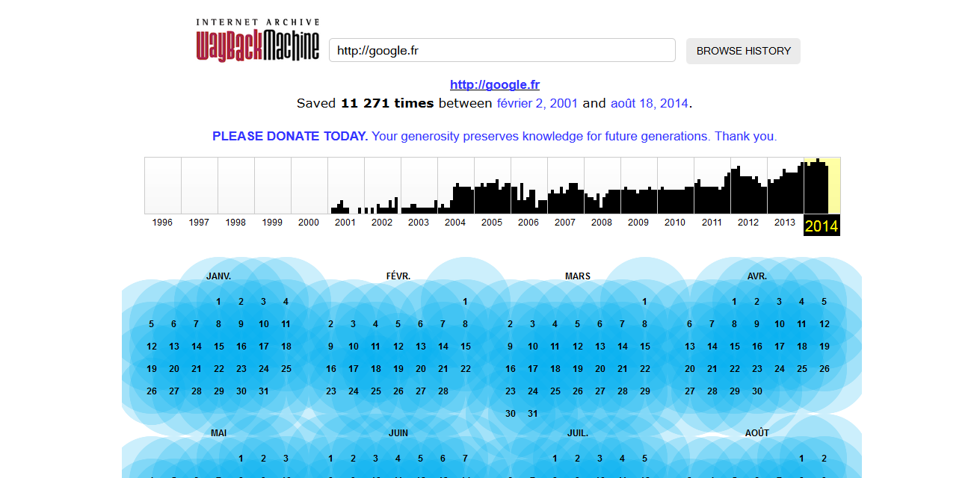Follow the août 18, 2014 last capture link
The width and height of the screenshot is (980, 478).
click(650, 103)
